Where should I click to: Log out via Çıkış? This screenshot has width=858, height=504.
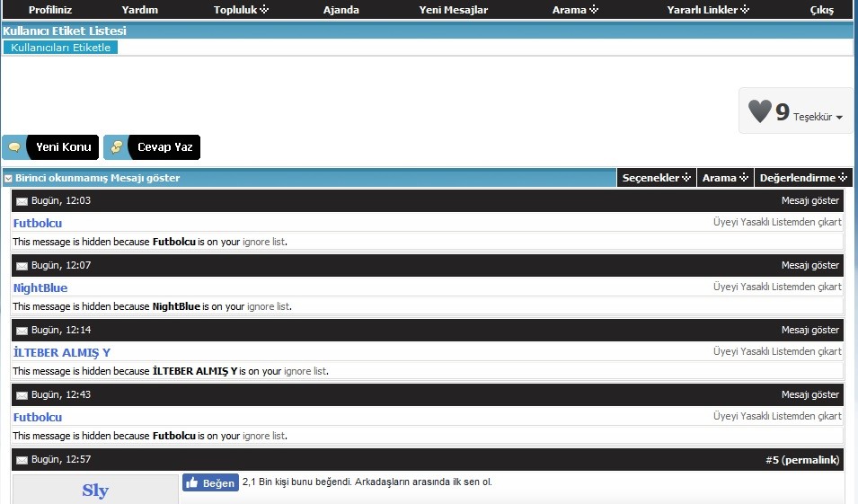click(822, 10)
